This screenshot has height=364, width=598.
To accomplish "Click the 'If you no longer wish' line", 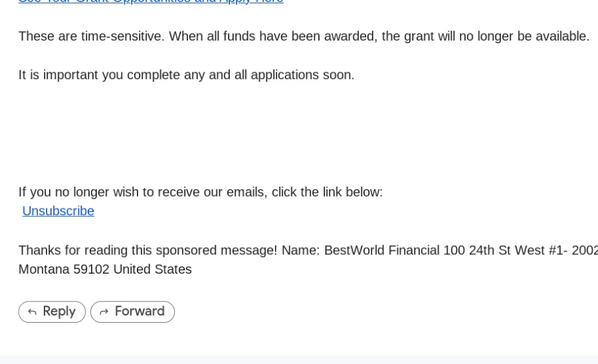I will [201, 192].
